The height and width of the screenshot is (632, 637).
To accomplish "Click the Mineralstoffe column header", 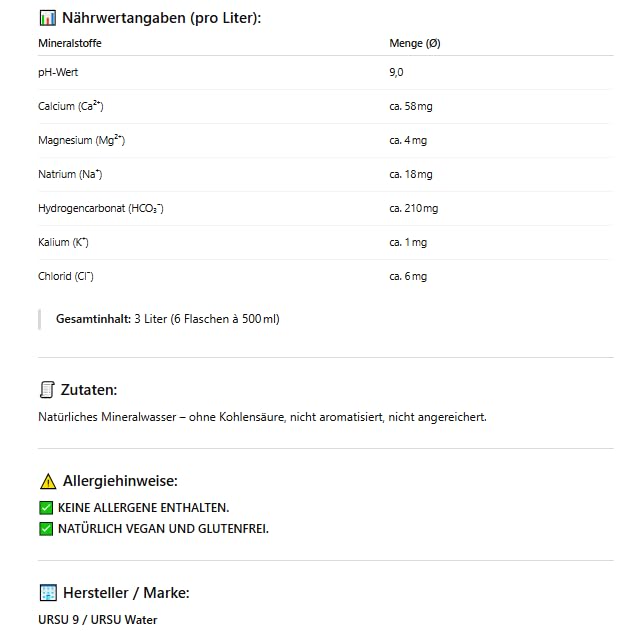I will click(x=70, y=43).
